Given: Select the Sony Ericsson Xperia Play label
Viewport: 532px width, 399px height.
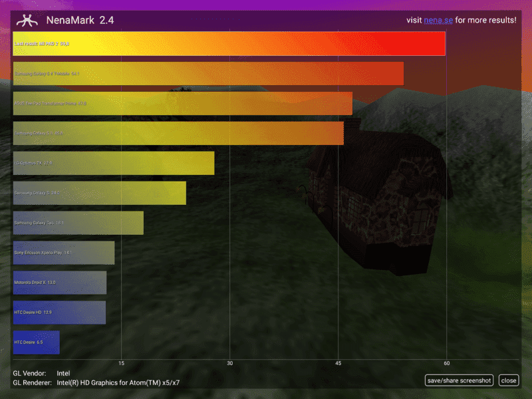Looking at the screenshot, I should coord(43,253).
